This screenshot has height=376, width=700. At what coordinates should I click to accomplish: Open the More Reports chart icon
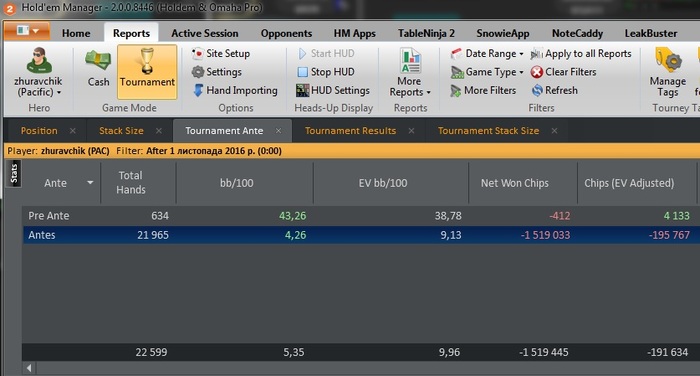(x=410, y=60)
